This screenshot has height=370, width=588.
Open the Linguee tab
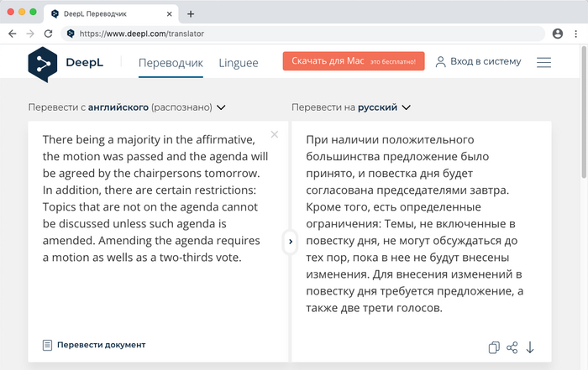pos(239,62)
